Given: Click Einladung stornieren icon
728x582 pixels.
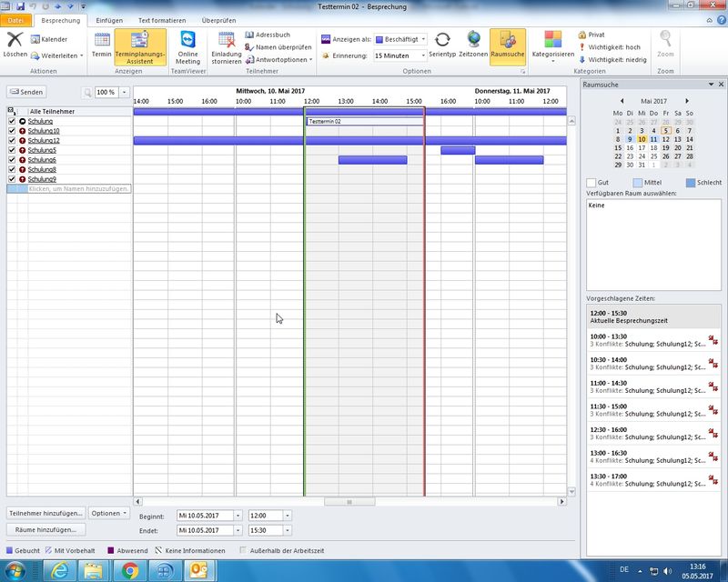Looking at the screenshot, I should 226,47.
